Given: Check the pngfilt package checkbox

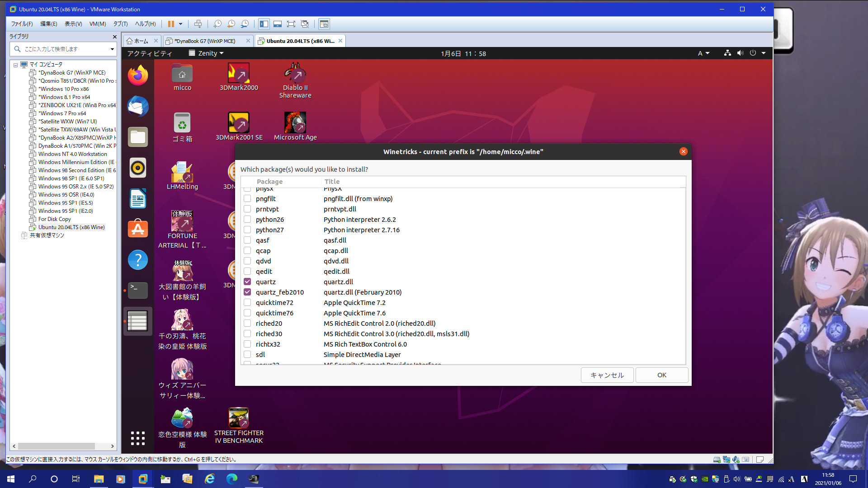Looking at the screenshot, I should click(x=247, y=198).
